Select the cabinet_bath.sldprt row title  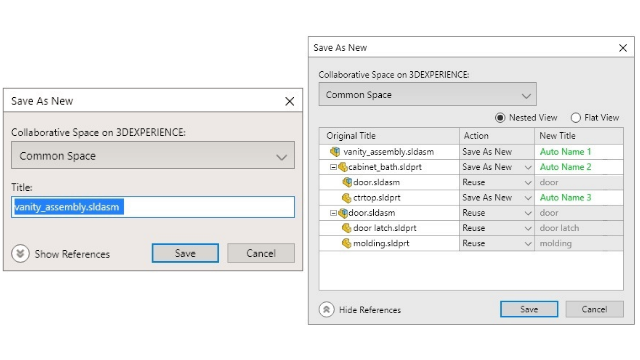tap(385, 167)
